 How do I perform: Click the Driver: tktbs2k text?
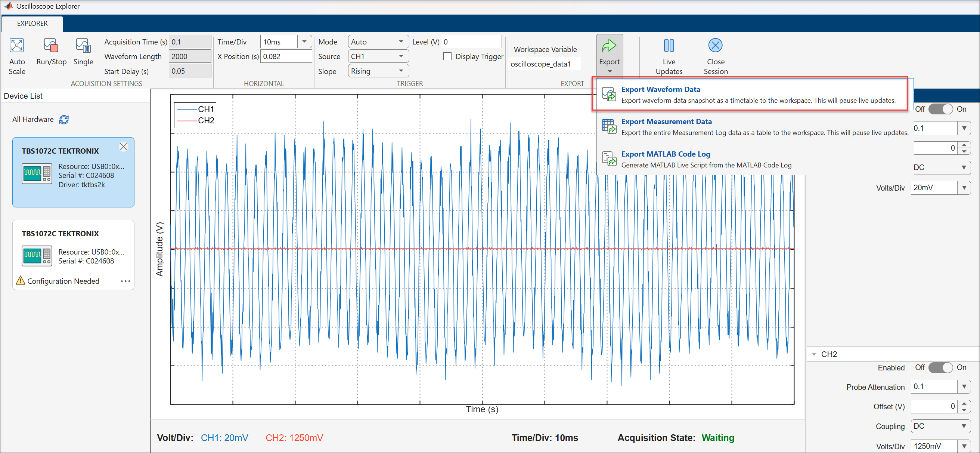(x=81, y=185)
